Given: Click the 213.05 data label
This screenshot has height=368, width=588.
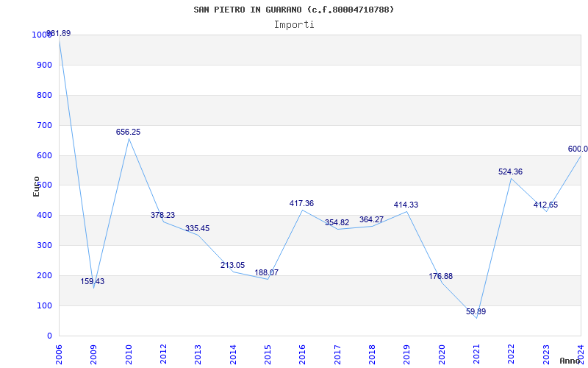Looking at the screenshot, I should click(x=232, y=265).
